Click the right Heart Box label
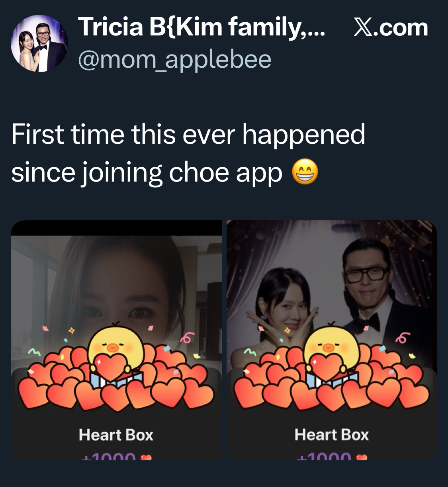This screenshot has height=487, width=448. coord(332,435)
